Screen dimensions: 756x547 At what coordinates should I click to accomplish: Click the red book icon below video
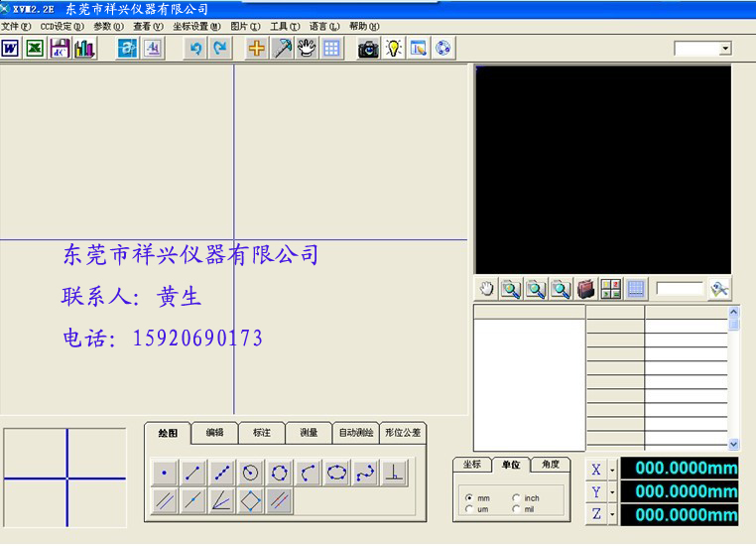coord(585,289)
